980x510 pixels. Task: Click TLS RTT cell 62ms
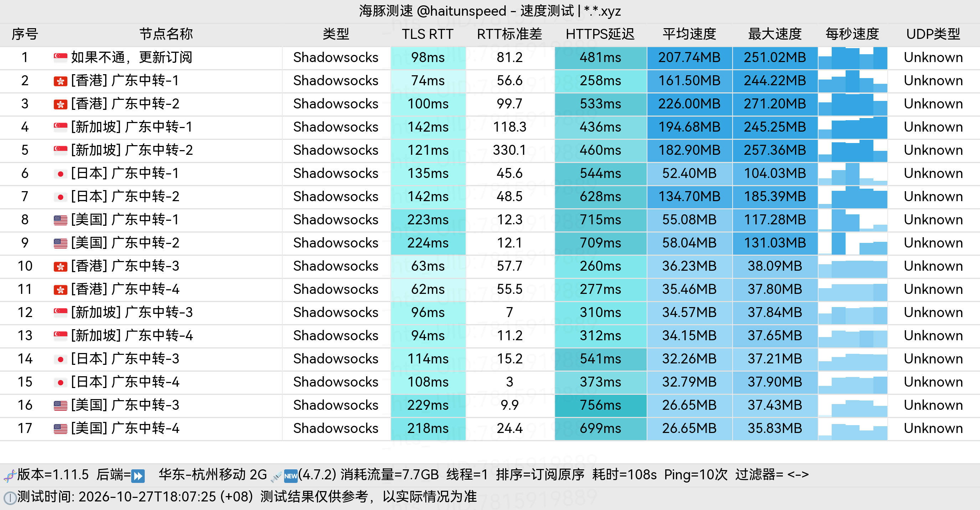[428, 289]
